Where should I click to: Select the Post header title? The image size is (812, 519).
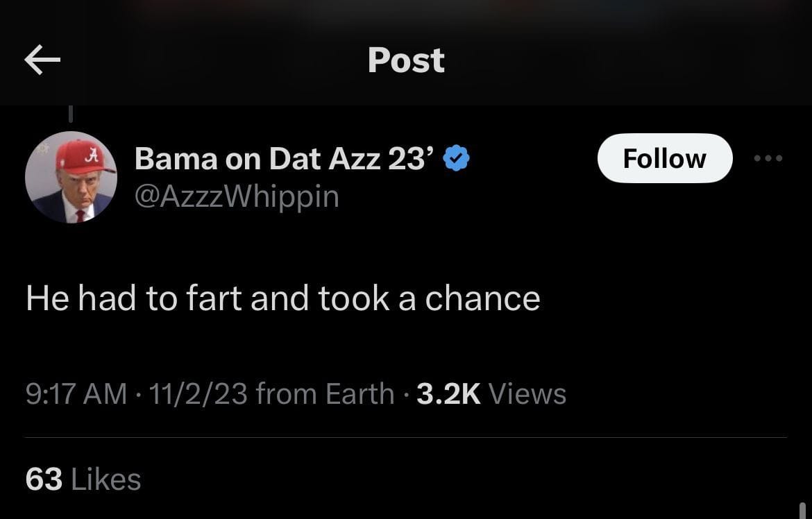point(406,60)
